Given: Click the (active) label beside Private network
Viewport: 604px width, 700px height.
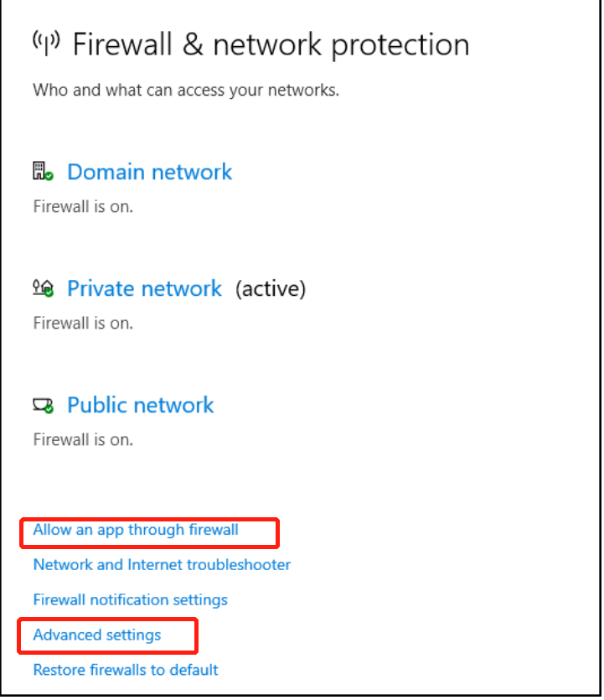Looking at the screenshot, I should pos(271,289).
